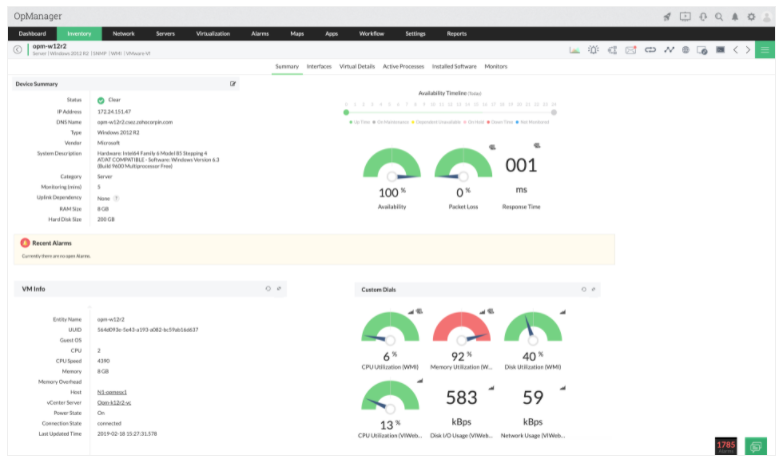Image resolution: width=784 pixels, height=464 pixels.
Task: Switch to the Monitors tab
Action: (x=496, y=66)
